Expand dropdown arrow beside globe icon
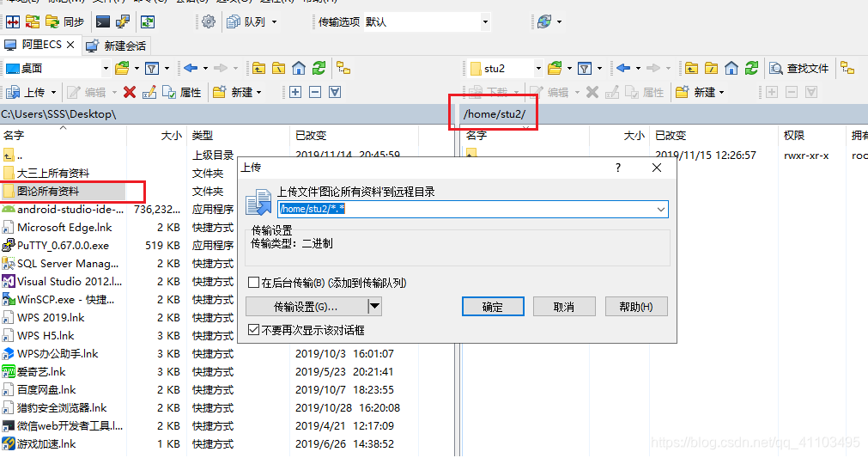The height and width of the screenshot is (458, 868). pos(559,22)
